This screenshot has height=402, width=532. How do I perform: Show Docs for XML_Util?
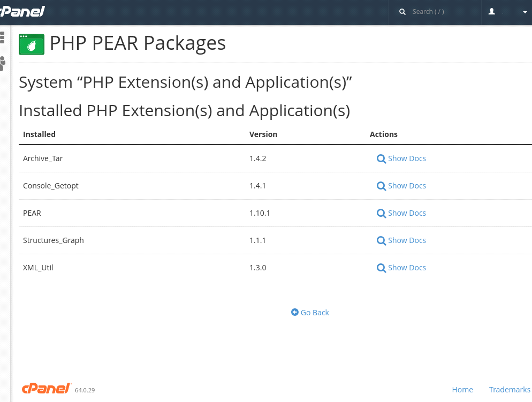407,268
